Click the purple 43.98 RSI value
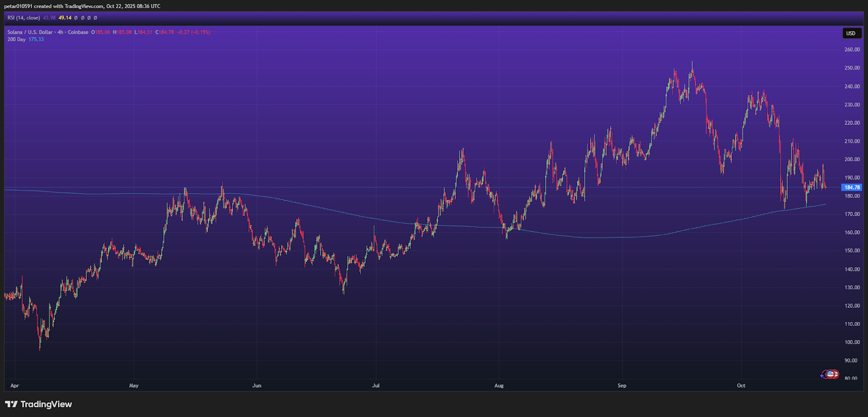This screenshot has height=417, width=868. tap(49, 18)
